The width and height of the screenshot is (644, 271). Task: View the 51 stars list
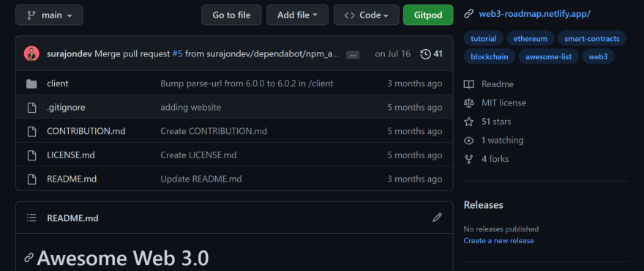click(x=496, y=122)
